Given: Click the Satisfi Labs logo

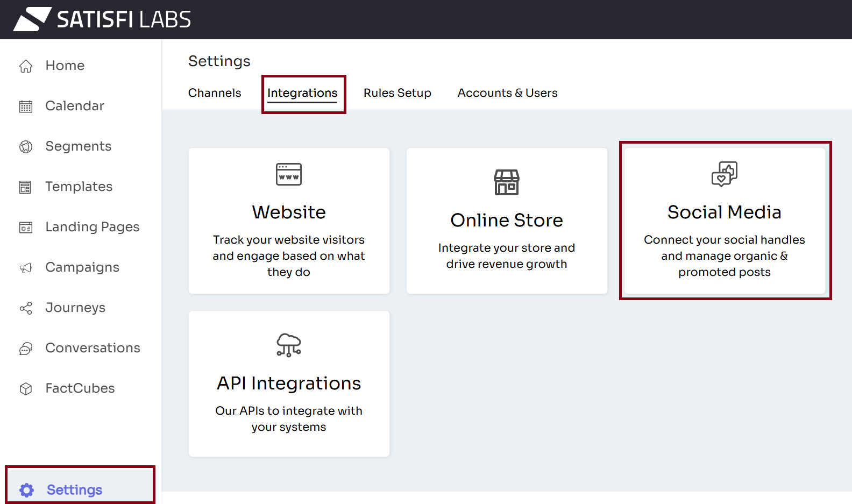Looking at the screenshot, I should [x=102, y=19].
